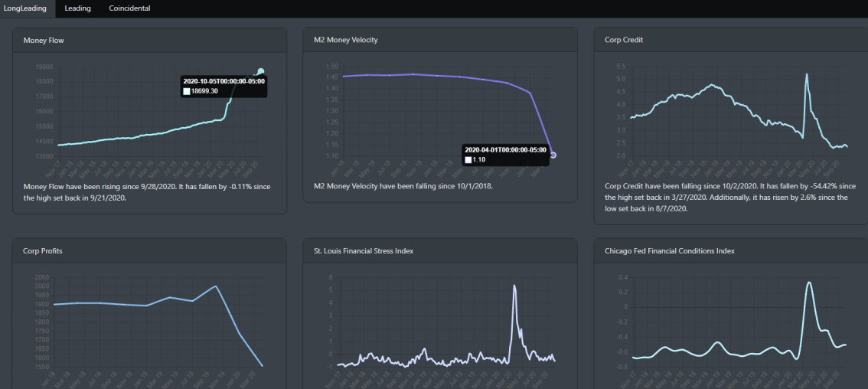Image resolution: width=868 pixels, height=389 pixels.
Task: Click the Chicago Fed chart peak
Action: tap(809, 283)
